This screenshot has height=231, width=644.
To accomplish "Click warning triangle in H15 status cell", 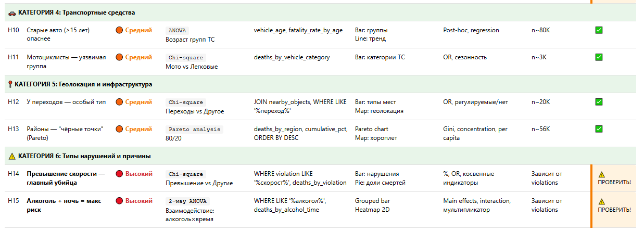I will click(x=601, y=202).
